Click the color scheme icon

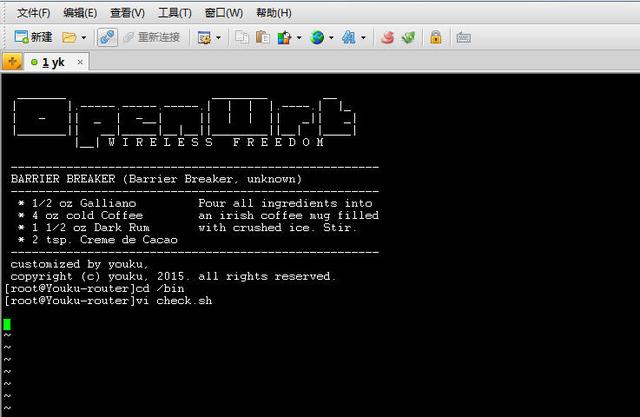(x=284, y=38)
